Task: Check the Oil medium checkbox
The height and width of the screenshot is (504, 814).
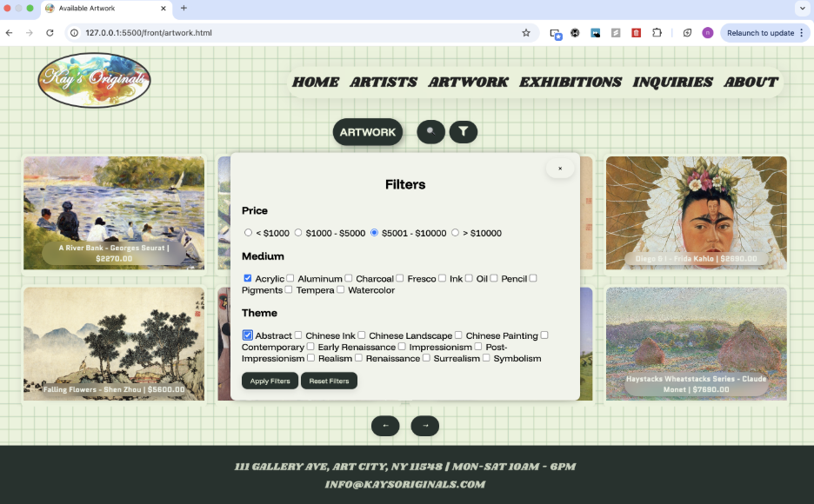Action: (x=469, y=278)
